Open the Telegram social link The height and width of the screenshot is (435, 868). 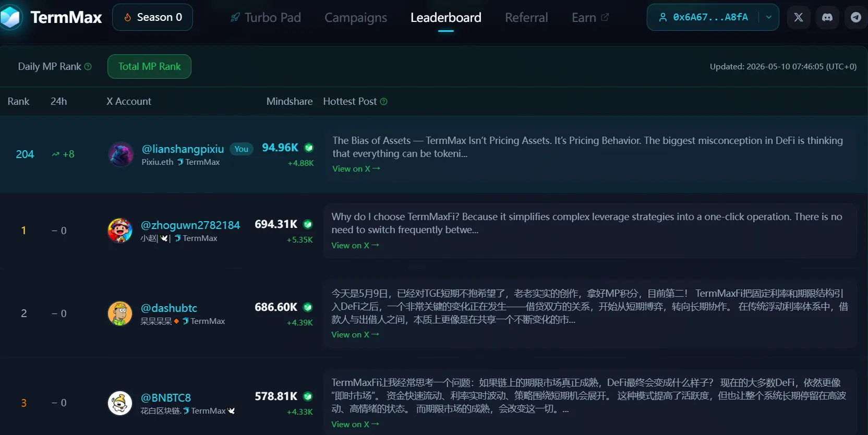[x=856, y=17]
